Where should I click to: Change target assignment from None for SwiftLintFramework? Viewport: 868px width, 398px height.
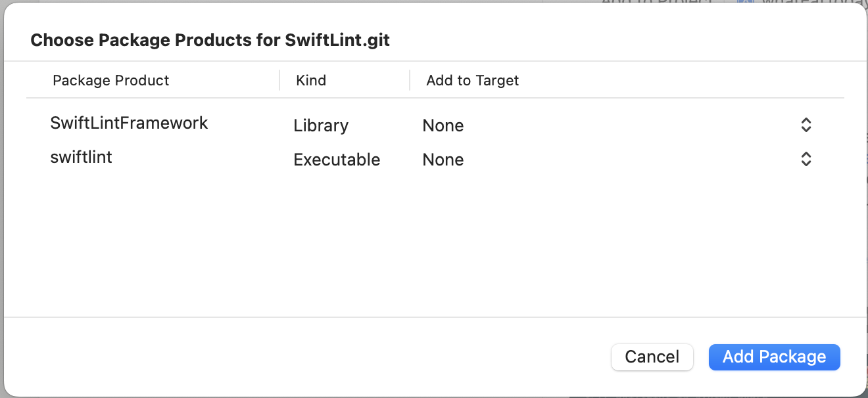(x=443, y=125)
